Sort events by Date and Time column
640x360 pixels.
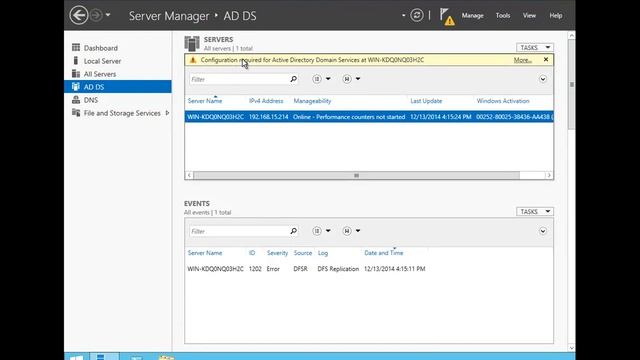click(x=384, y=253)
